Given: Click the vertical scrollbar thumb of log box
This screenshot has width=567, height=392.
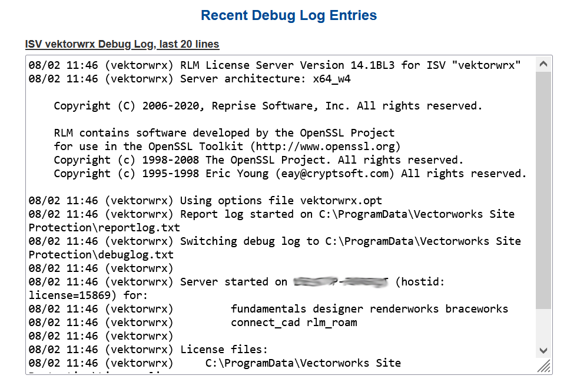Looking at the screenshot, I should point(543,190).
